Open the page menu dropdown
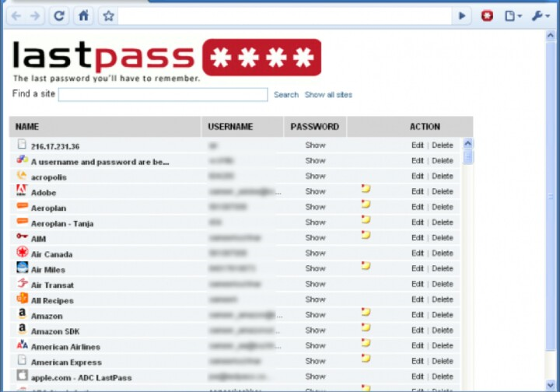 [x=513, y=16]
